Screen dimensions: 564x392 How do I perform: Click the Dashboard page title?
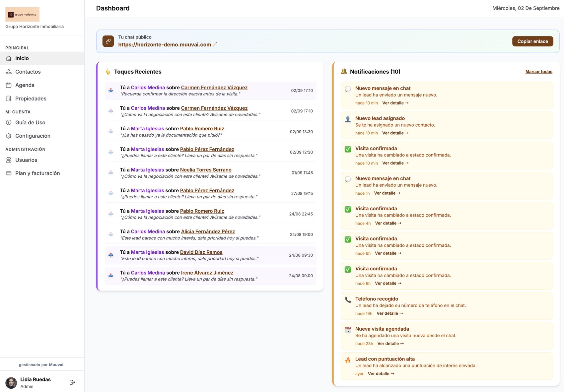113,8
